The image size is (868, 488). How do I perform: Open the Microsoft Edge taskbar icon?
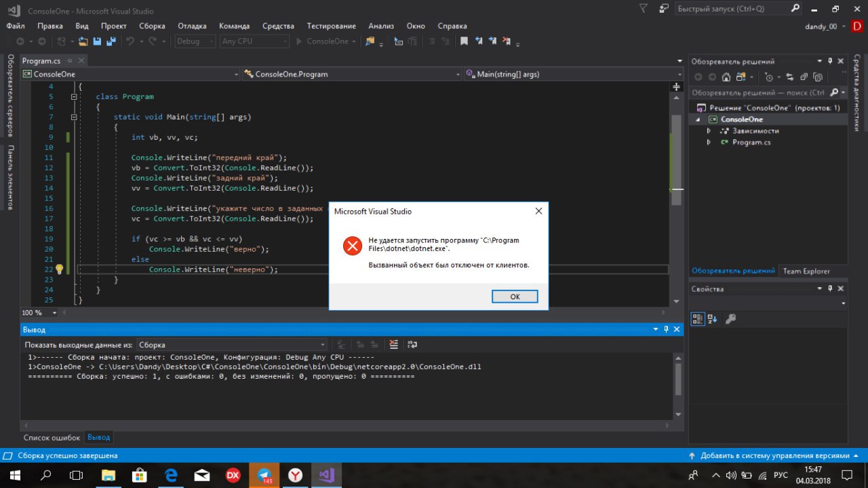[x=171, y=475]
